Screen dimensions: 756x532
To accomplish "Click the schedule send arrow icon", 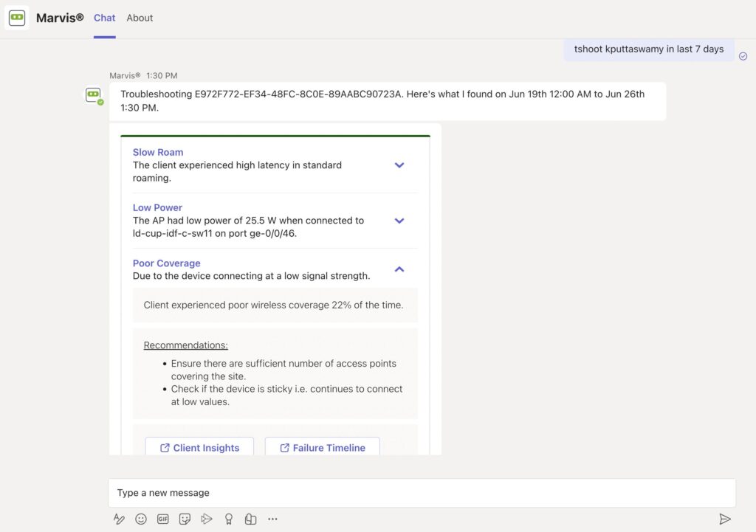I will 207,519.
